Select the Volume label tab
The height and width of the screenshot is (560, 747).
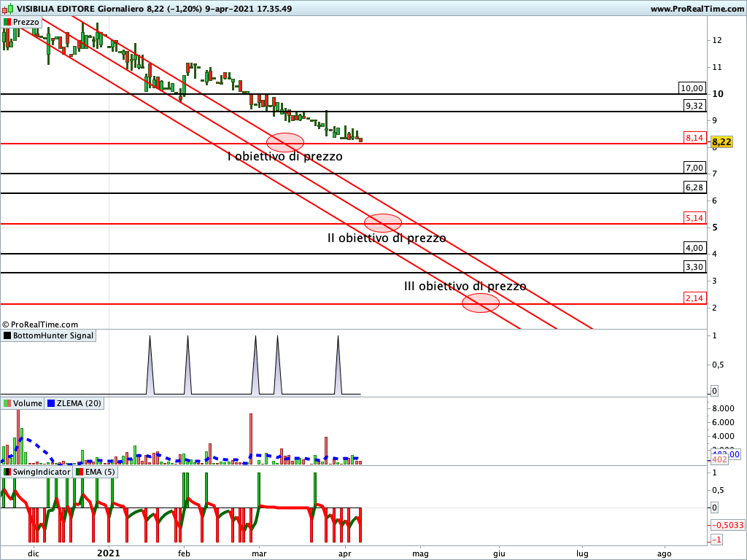28,403
